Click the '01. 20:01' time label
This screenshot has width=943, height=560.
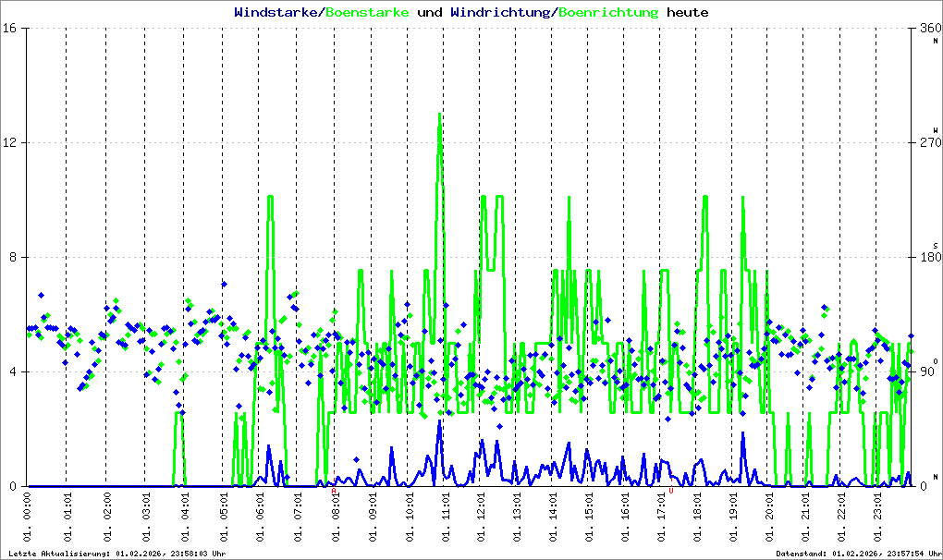[769, 517]
